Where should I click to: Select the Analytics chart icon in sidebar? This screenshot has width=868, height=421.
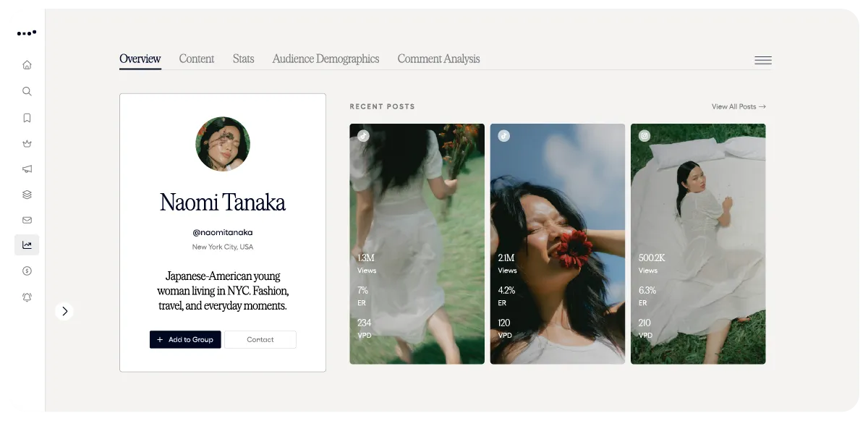(x=27, y=245)
